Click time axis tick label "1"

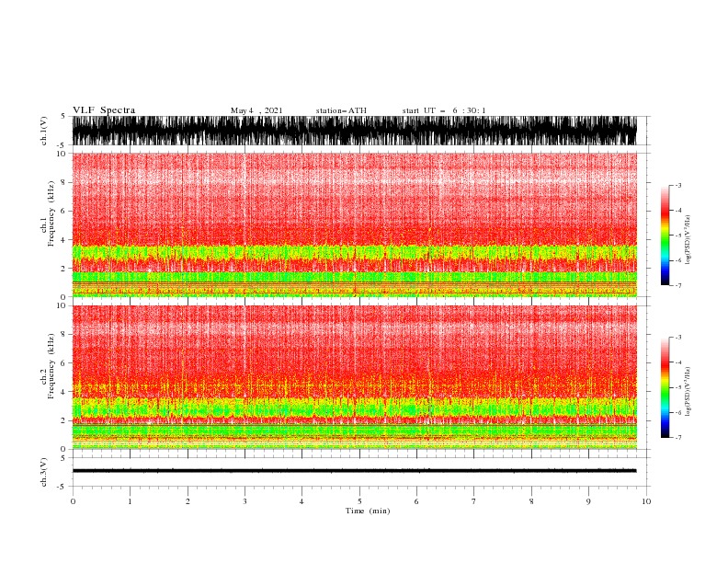[x=130, y=501]
